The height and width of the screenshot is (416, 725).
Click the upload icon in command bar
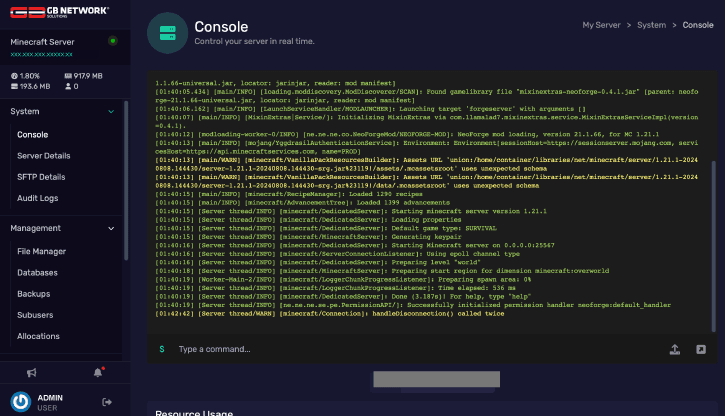[675, 349]
